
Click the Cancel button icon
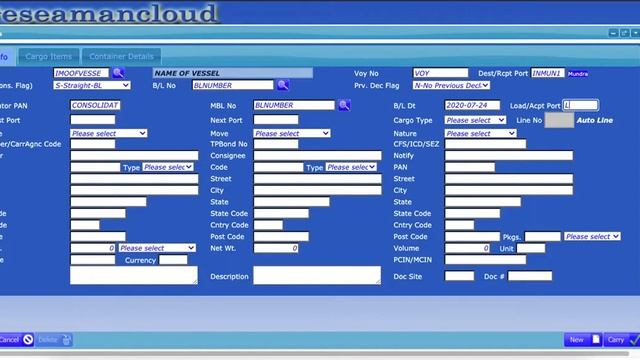point(28,340)
